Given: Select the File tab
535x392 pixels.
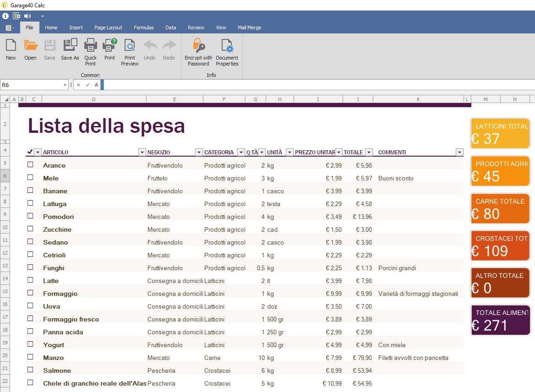Looking at the screenshot, I should 30,27.
